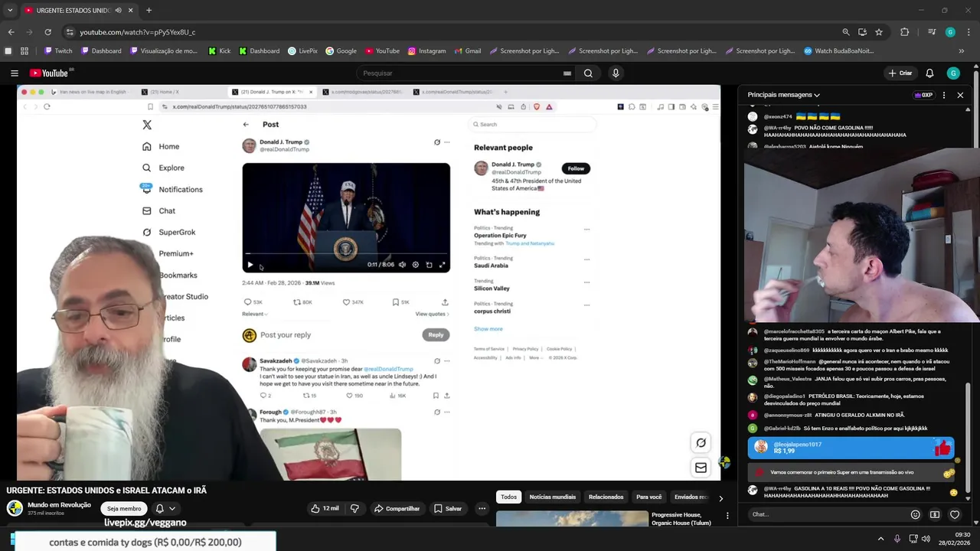Open the Twitch bookmark

pyautogui.click(x=58, y=51)
